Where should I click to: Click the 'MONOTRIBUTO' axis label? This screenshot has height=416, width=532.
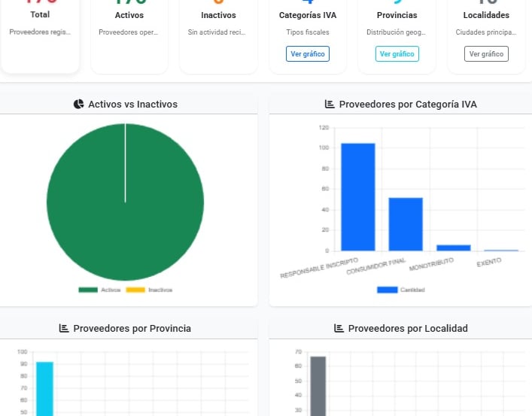click(x=431, y=264)
